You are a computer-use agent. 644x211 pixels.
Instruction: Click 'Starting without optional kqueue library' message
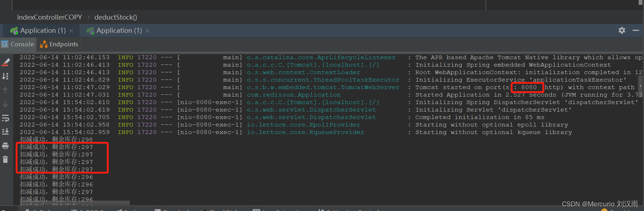494,132
